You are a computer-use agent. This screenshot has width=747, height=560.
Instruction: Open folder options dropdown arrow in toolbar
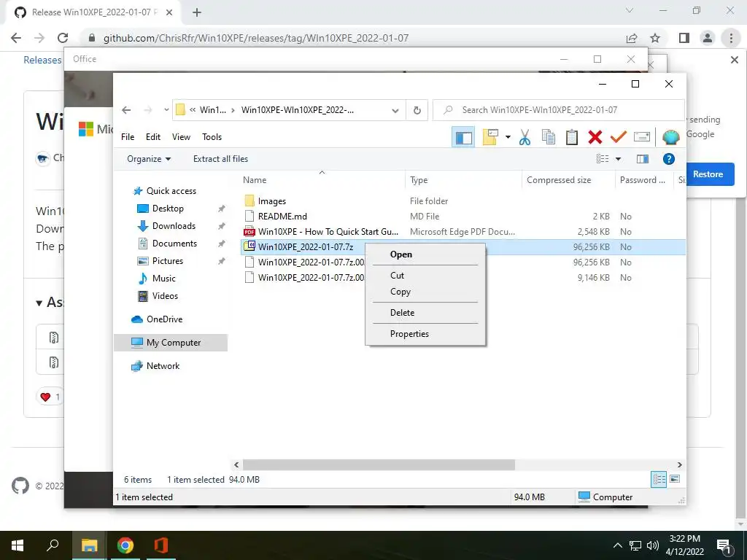tap(508, 138)
